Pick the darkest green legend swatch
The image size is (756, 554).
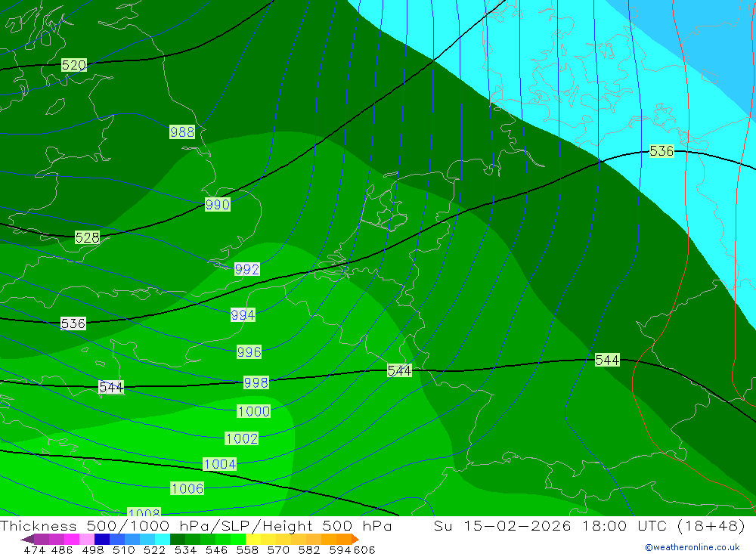(178, 539)
